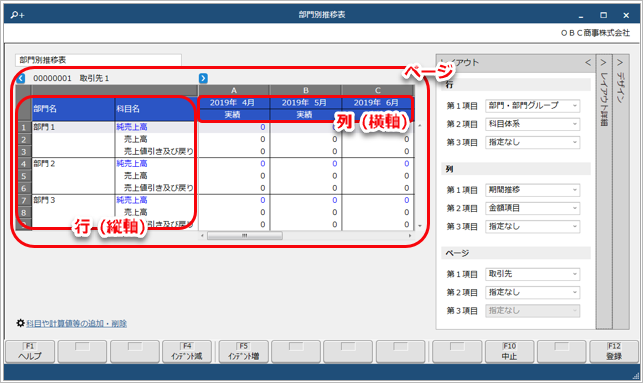This screenshot has width=643, height=383.
Task: Click 売上高 in row 2
Action: (136, 139)
